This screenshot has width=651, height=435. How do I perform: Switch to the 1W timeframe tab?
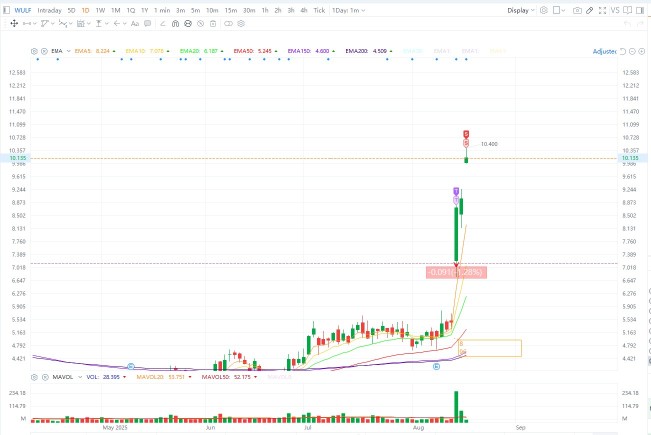pos(100,10)
